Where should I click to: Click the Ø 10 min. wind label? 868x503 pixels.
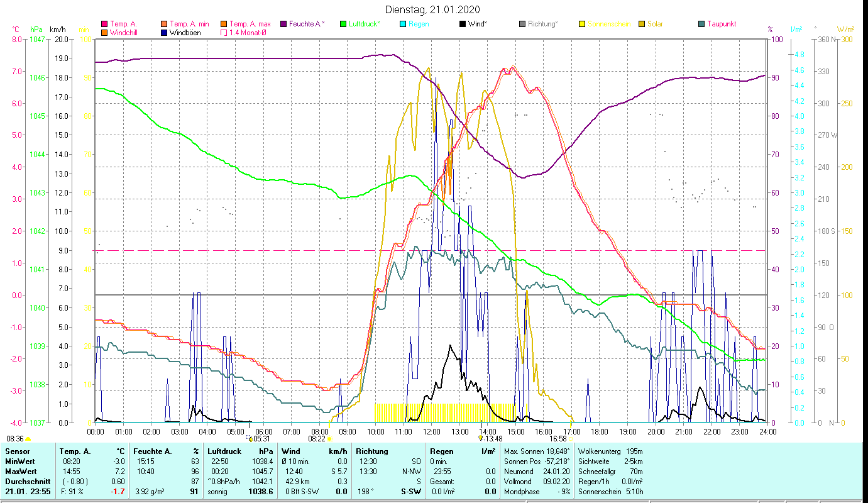297,462
